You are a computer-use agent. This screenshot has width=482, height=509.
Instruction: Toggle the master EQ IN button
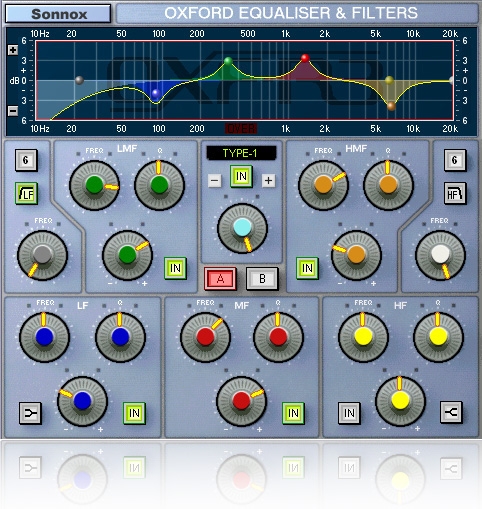point(241,176)
